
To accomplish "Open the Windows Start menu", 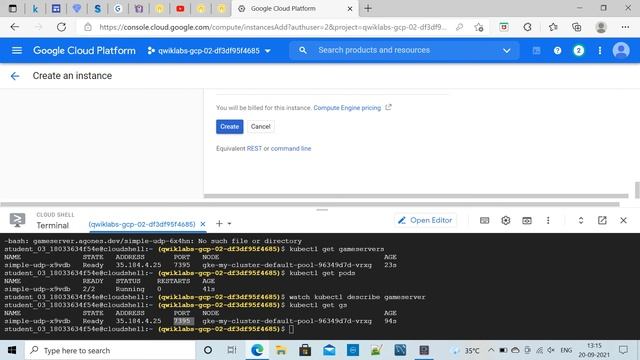I will tap(12, 350).
